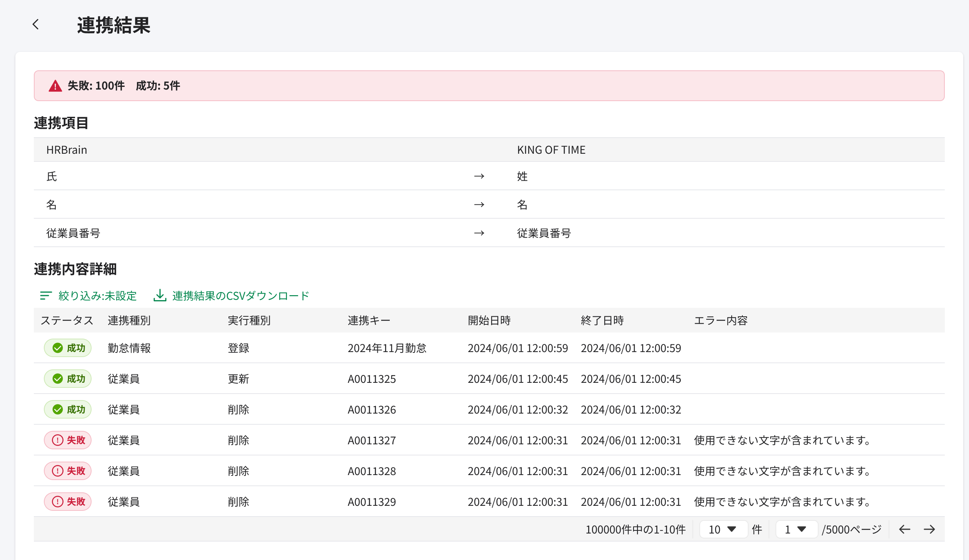The height and width of the screenshot is (560, 969).
Task: Click the 失敗 badge in A0011327 row
Action: 68,440
